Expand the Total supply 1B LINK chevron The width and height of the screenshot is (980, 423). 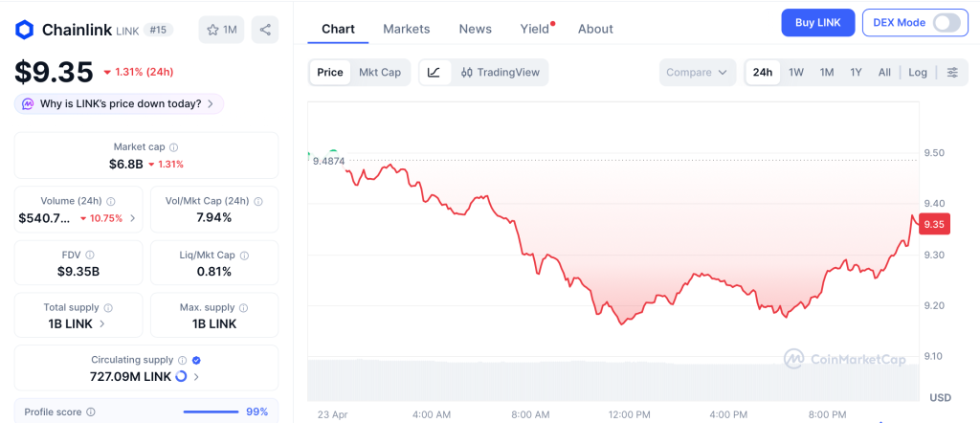(x=102, y=324)
